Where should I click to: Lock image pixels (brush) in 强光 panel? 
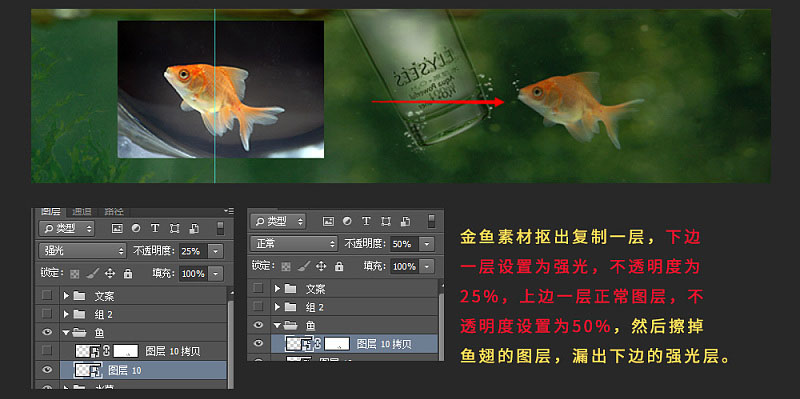(92, 273)
